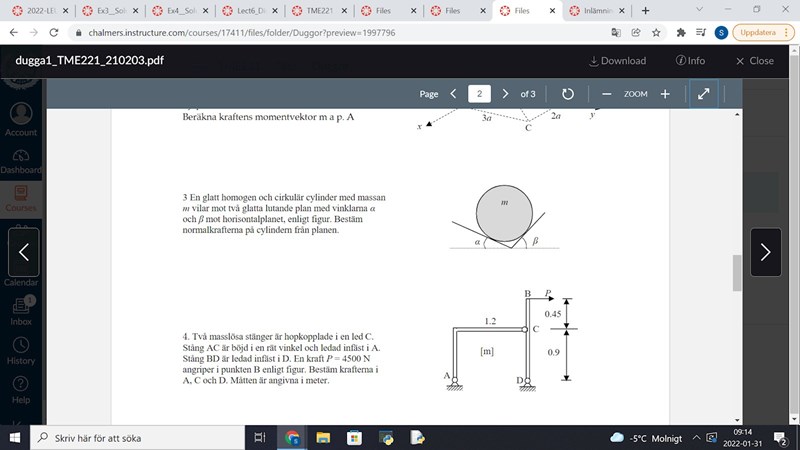Switch to the TME221 browser tab
The image size is (800, 450).
coord(318,10)
